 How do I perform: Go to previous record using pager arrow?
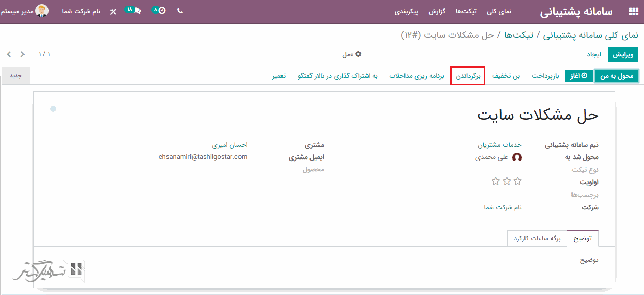(x=22, y=54)
